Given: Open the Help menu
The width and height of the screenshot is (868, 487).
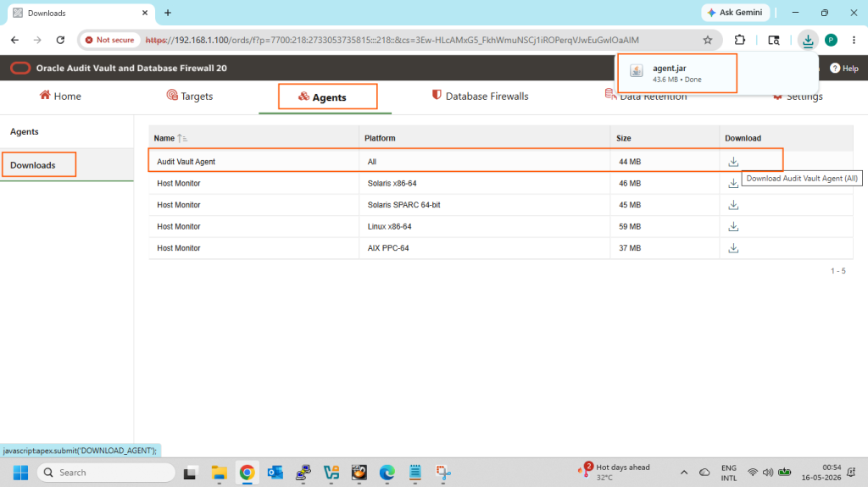Looking at the screenshot, I should 843,68.
